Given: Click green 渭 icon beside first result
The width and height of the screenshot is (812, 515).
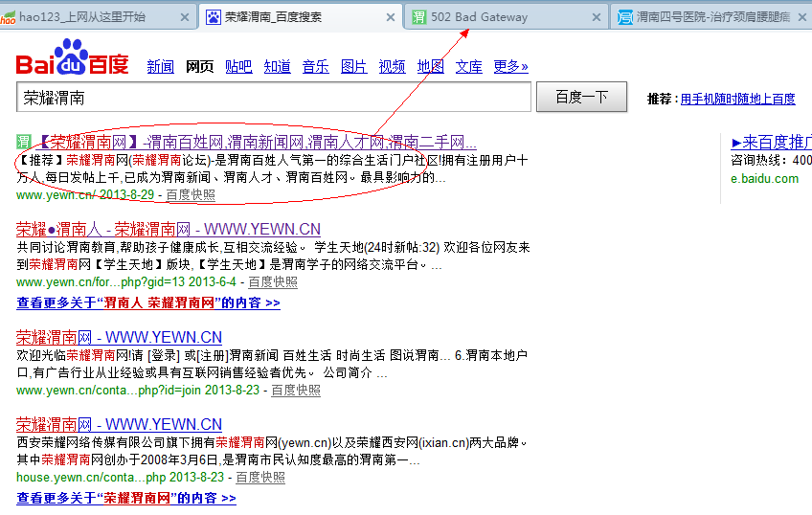Looking at the screenshot, I should click(23, 142).
